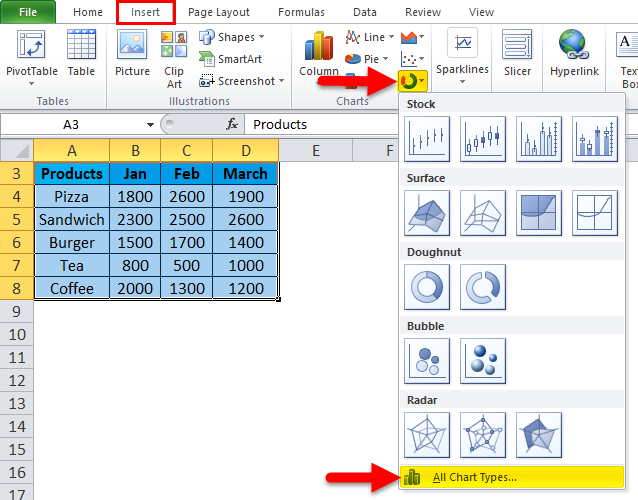Click the Name Box showing A3

click(71, 124)
